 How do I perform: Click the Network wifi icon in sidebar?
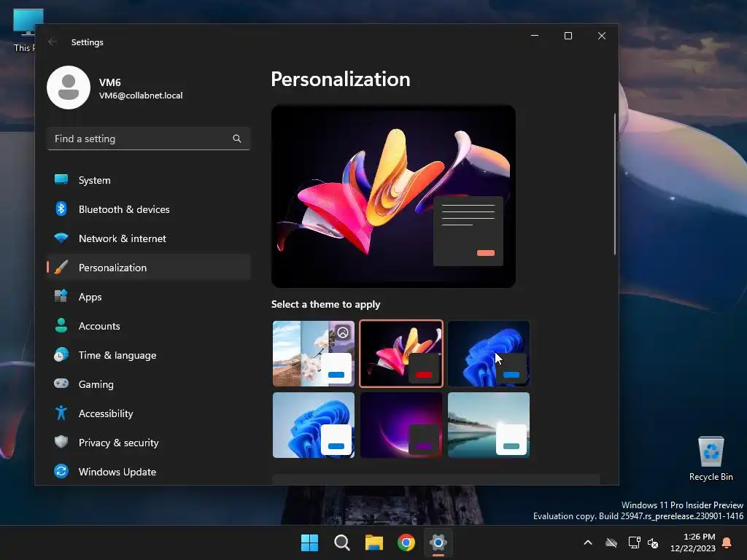(x=61, y=238)
